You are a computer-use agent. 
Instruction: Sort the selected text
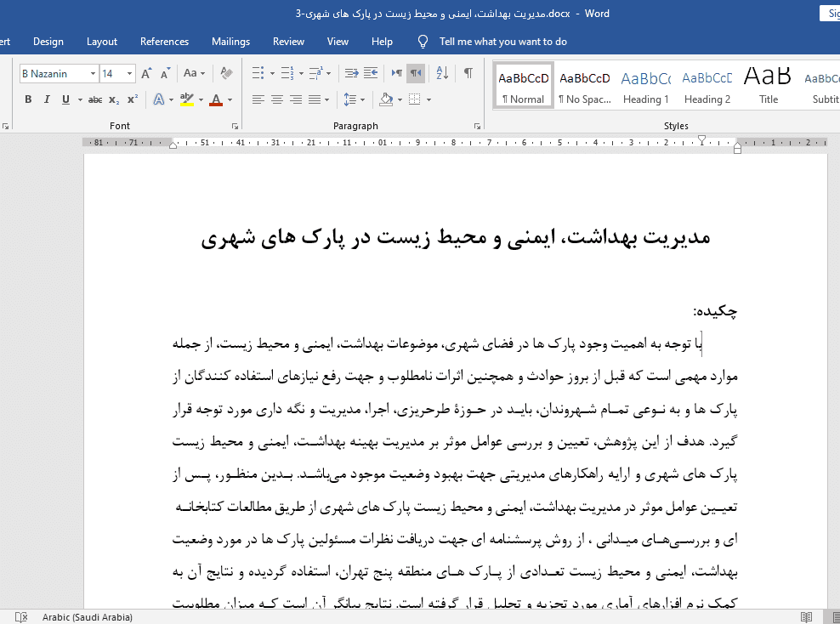442,73
